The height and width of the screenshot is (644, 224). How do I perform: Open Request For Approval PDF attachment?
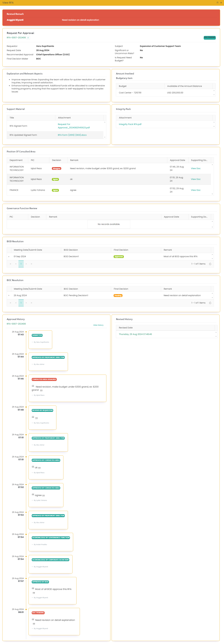tap(74, 126)
